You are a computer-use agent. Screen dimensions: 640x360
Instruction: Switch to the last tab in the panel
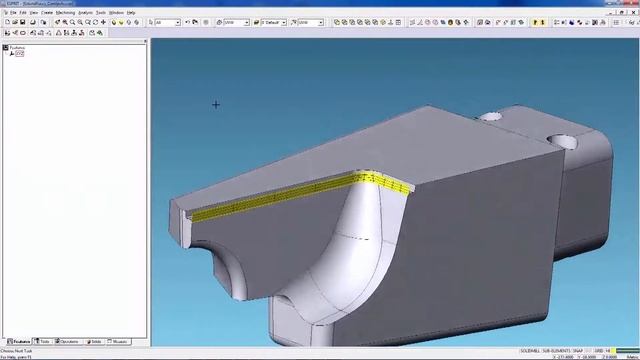pos(118,341)
